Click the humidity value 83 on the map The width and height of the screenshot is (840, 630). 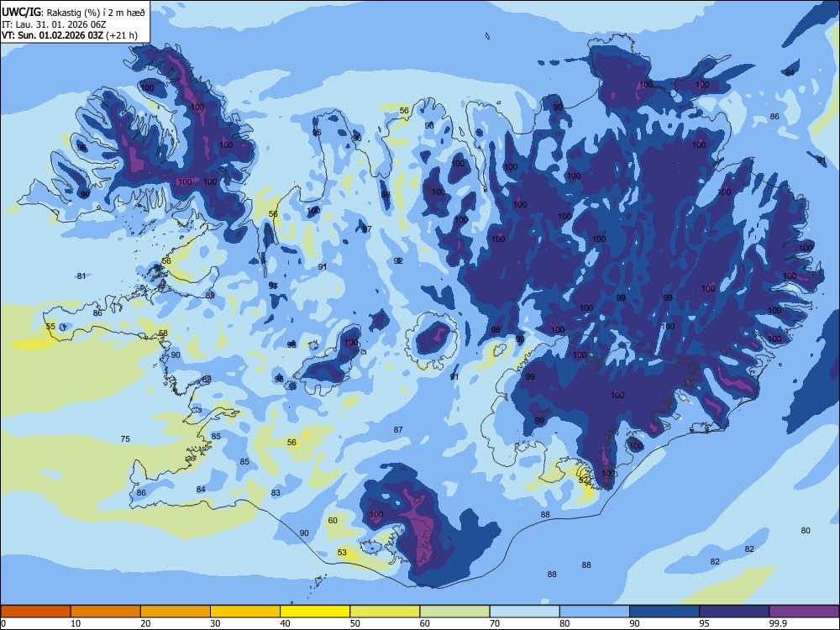point(276,492)
